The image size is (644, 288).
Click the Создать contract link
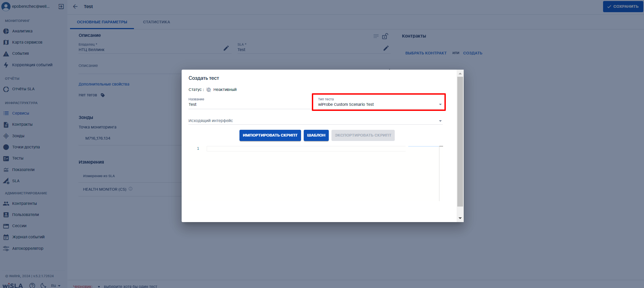coord(473,53)
